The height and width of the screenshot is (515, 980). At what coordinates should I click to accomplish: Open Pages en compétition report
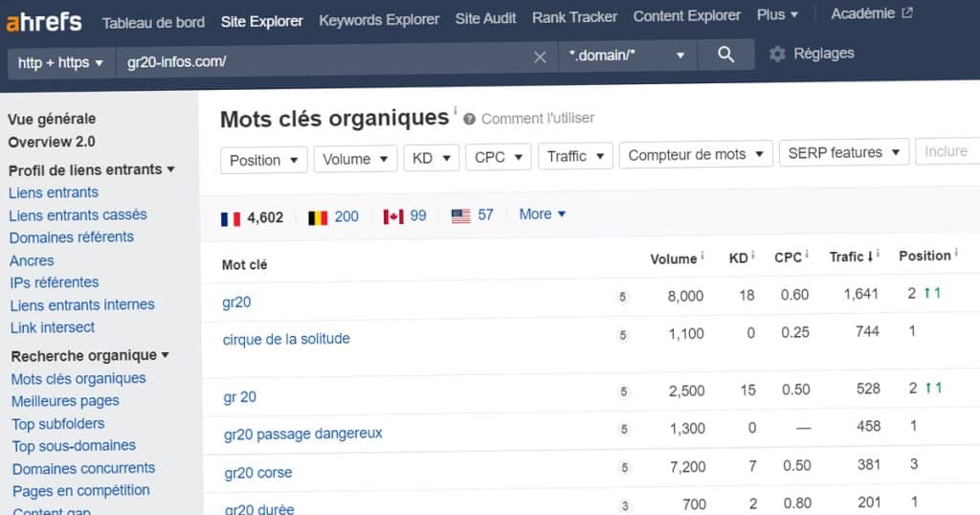[81, 491]
